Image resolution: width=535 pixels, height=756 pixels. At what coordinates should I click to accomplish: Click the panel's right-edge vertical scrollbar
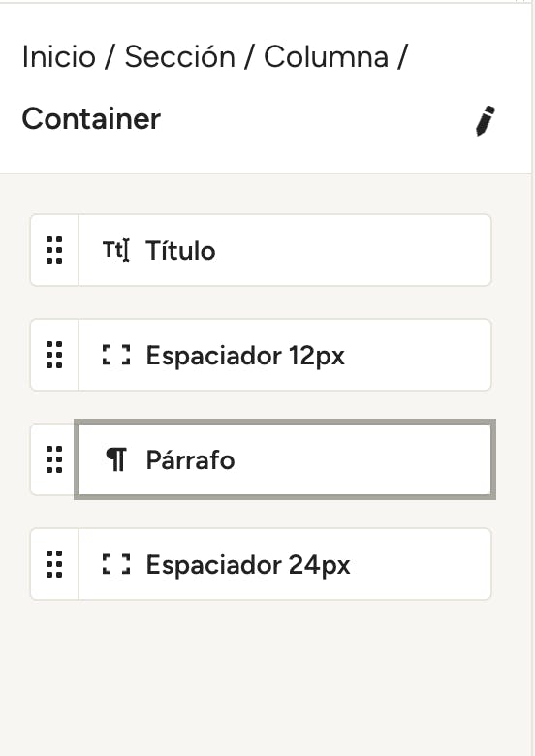click(533, 378)
